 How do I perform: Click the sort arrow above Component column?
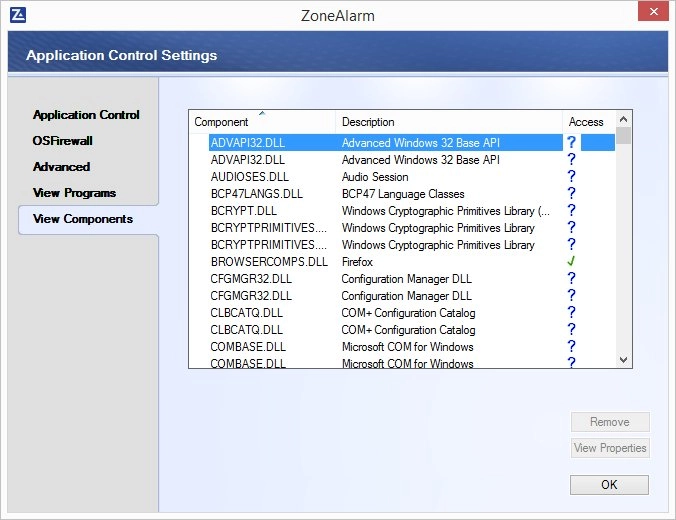262,113
